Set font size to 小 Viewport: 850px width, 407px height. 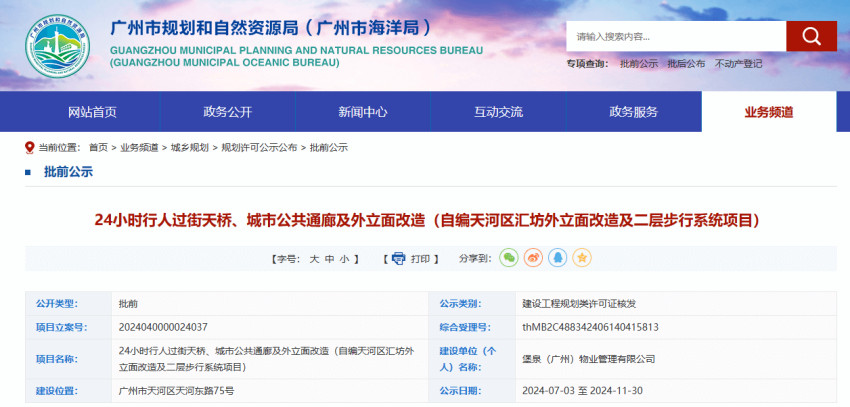tap(344, 259)
